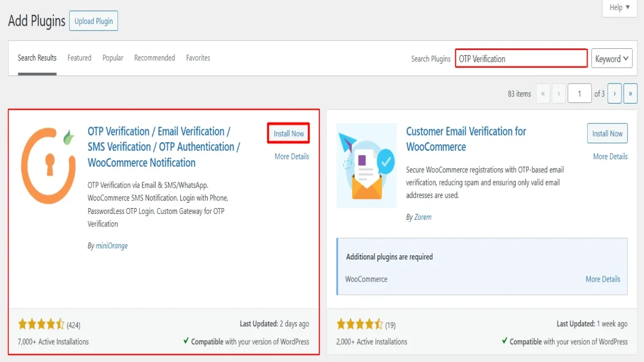Open Customer Email Verification for WooCommerce title
This screenshot has width=644, height=362.
(466, 139)
